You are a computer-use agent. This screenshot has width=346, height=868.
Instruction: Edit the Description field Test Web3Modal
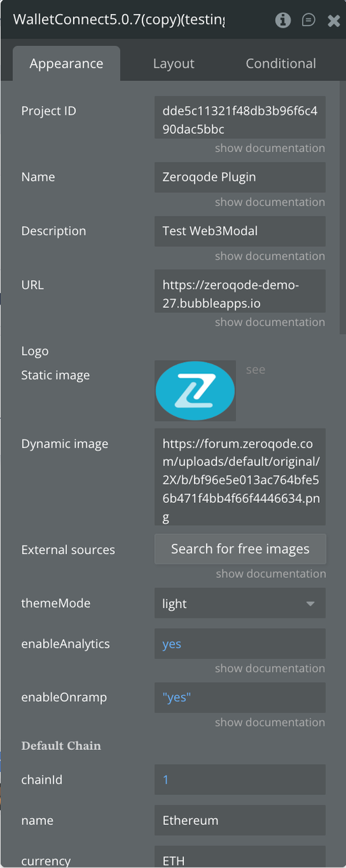tap(240, 231)
